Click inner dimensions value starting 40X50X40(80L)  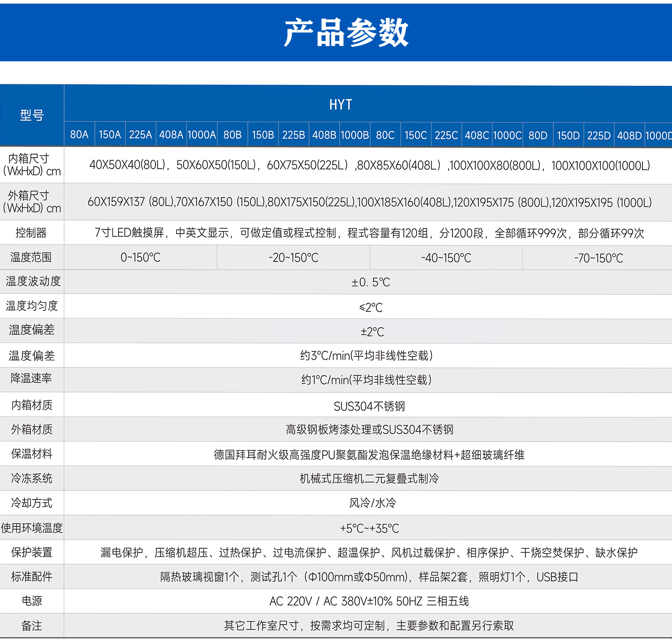tap(370, 165)
